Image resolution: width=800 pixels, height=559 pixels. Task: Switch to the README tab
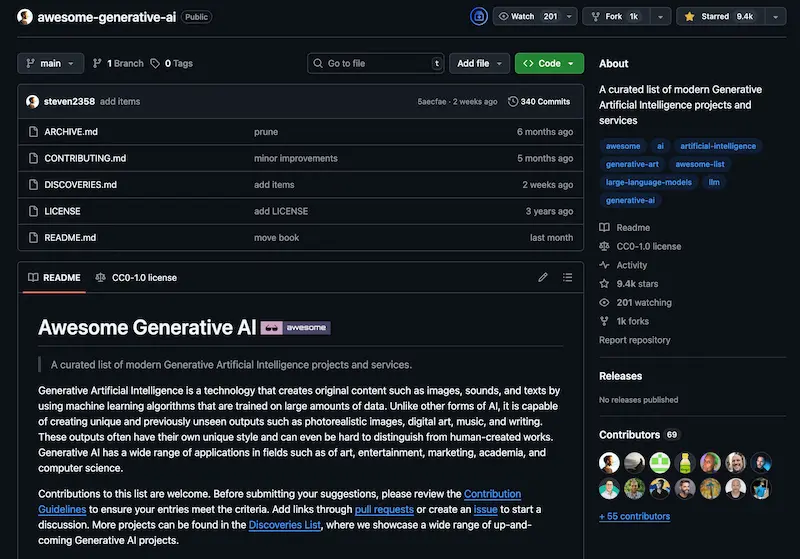click(54, 277)
